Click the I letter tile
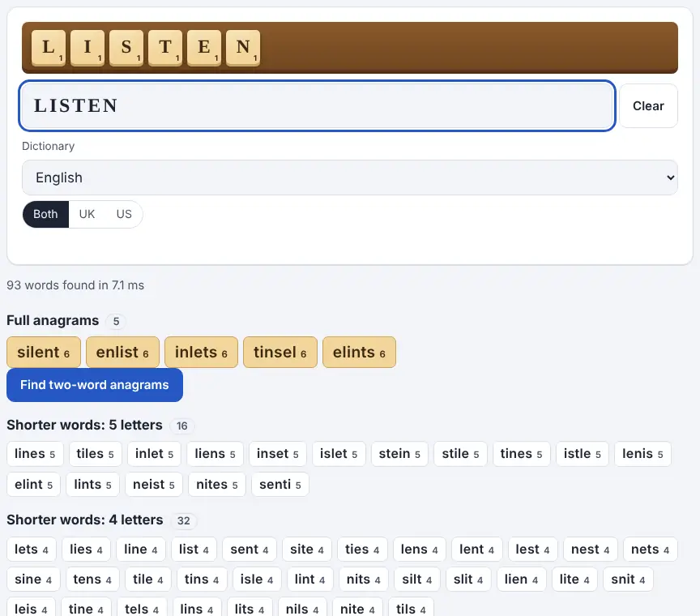700x616 pixels. 87,47
